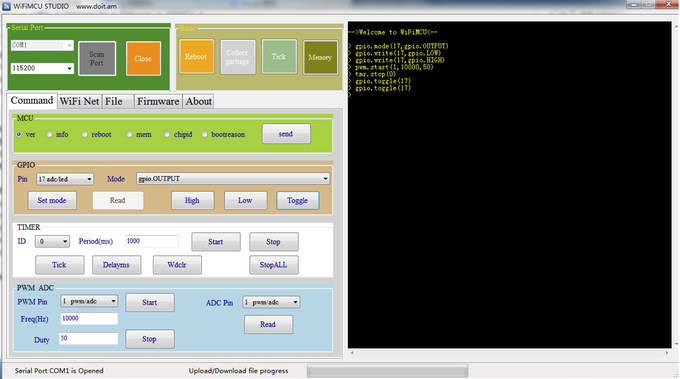
Task: Open the Timer ID dropdown
Action: click(52, 242)
